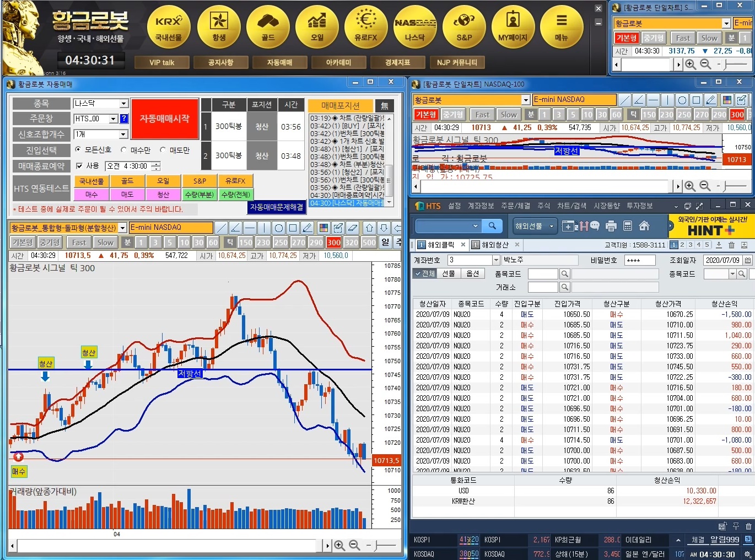Select the 매수만 radio option

click(123, 150)
